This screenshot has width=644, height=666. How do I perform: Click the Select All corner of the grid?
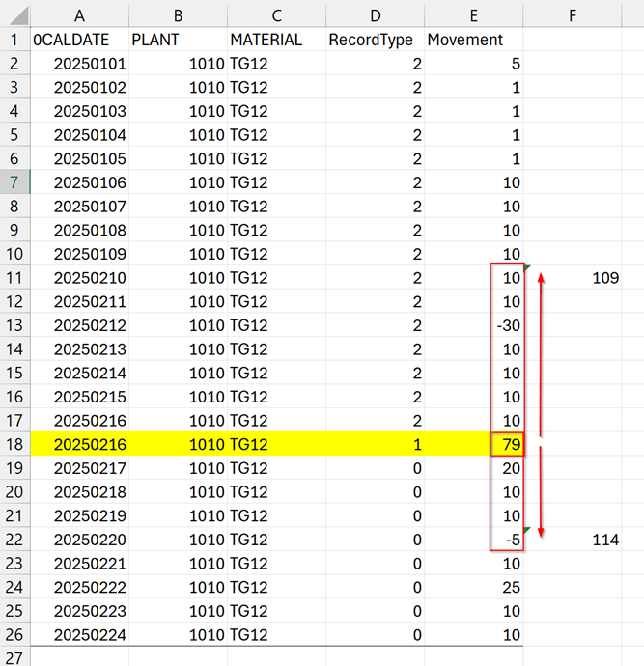point(14,14)
